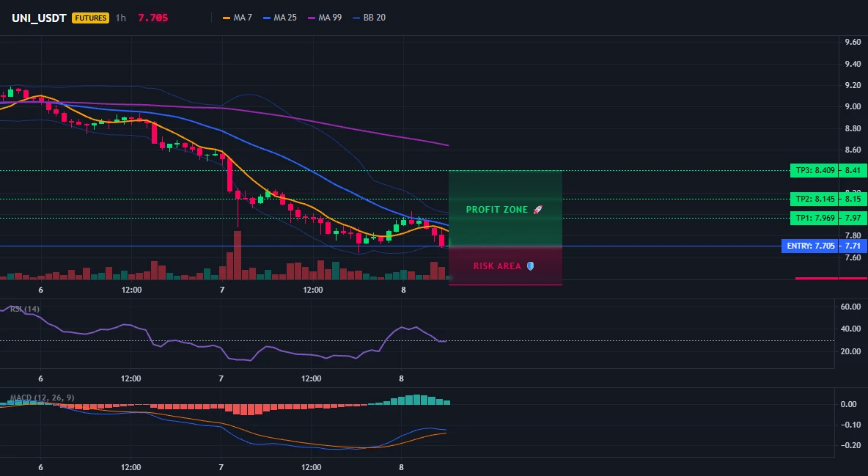Toggle the MA 99 legend indicator
Viewport: 868px width, 476px height.
point(325,18)
